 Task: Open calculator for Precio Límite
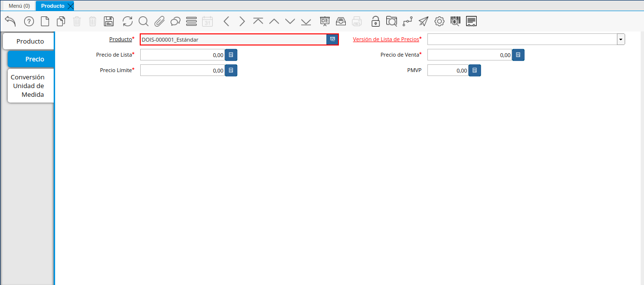231,71
